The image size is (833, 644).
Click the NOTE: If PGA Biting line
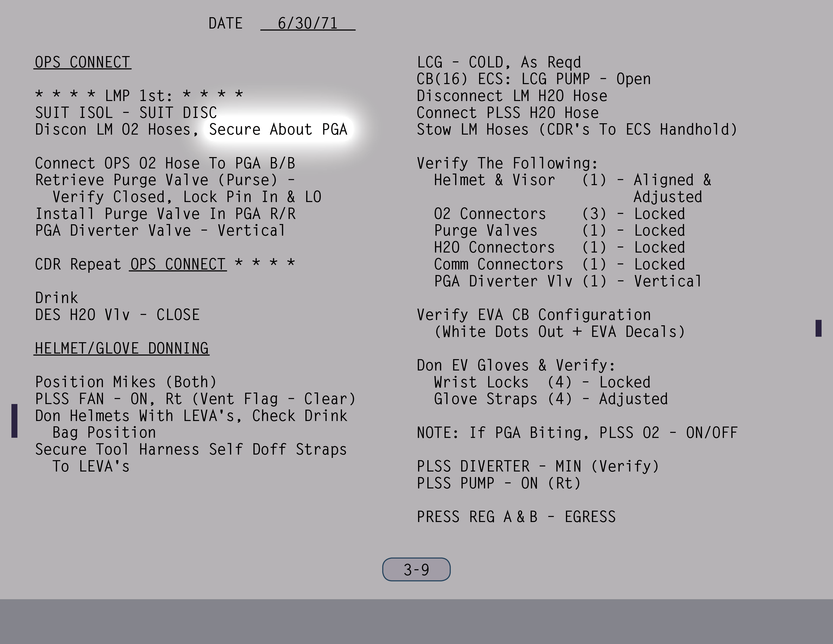tap(577, 433)
